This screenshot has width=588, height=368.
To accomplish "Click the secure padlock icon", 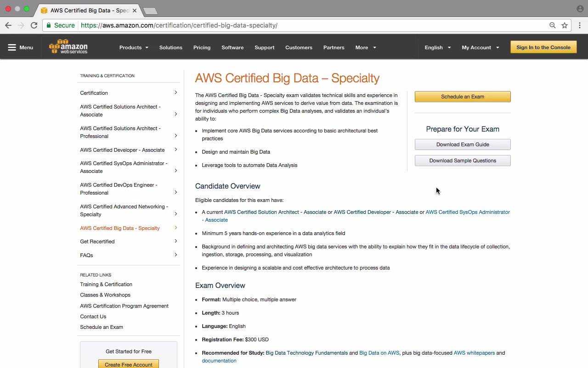I will point(49,25).
